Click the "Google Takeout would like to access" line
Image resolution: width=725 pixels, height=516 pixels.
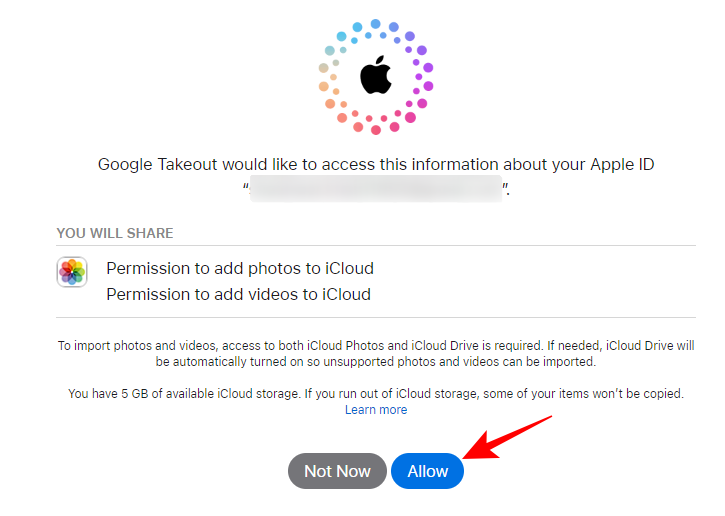click(x=376, y=164)
